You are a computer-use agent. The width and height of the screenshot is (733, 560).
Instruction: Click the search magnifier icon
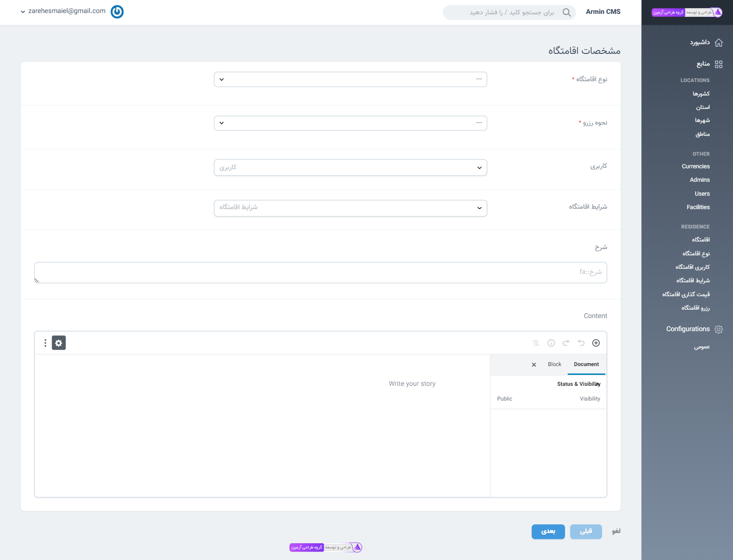pyautogui.click(x=567, y=13)
